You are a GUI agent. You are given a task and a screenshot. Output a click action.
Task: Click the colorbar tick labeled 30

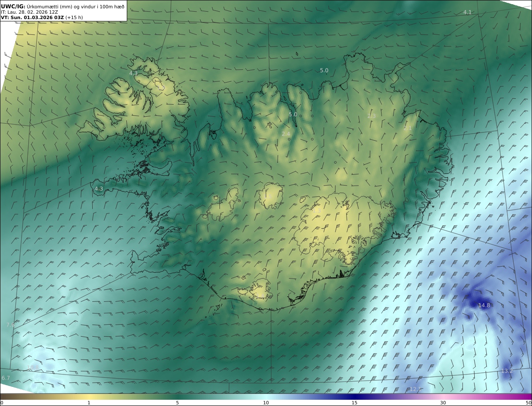(443, 403)
